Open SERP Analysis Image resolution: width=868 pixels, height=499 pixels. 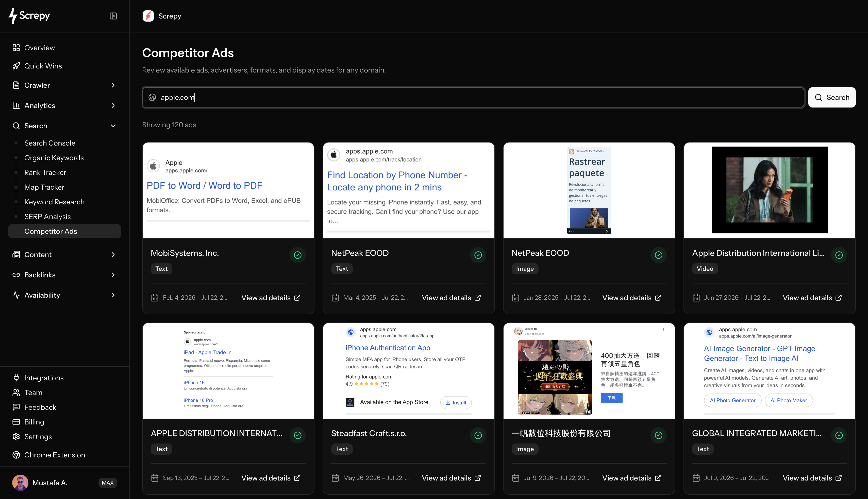point(47,217)
